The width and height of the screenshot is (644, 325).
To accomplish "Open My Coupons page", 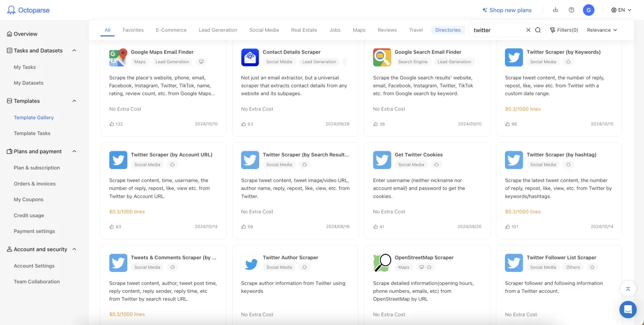I will pyautogui.click(x=28, y=200).
